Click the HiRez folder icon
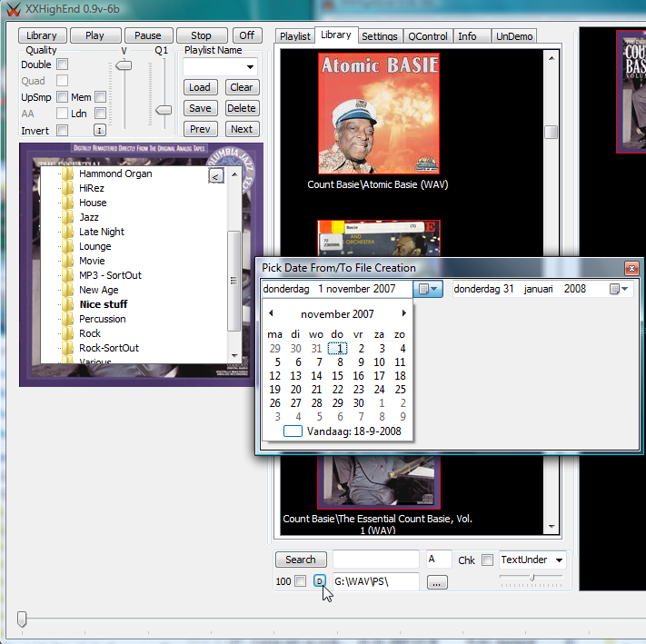Viewport: 646px width, 644px height. point(67,188)
